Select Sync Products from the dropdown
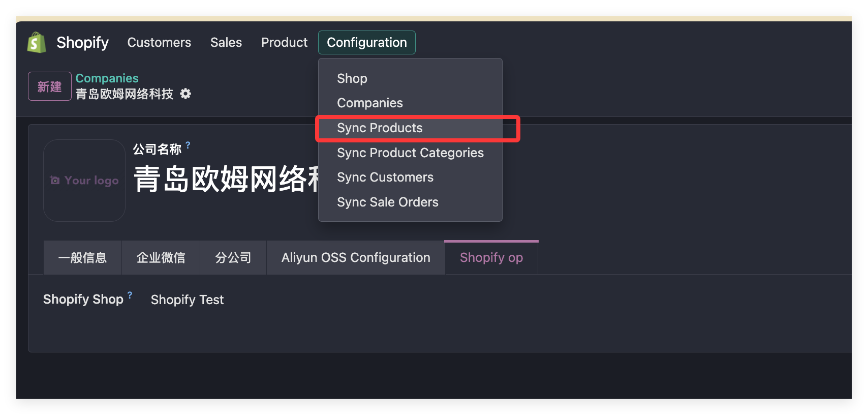 pos(380,128)
